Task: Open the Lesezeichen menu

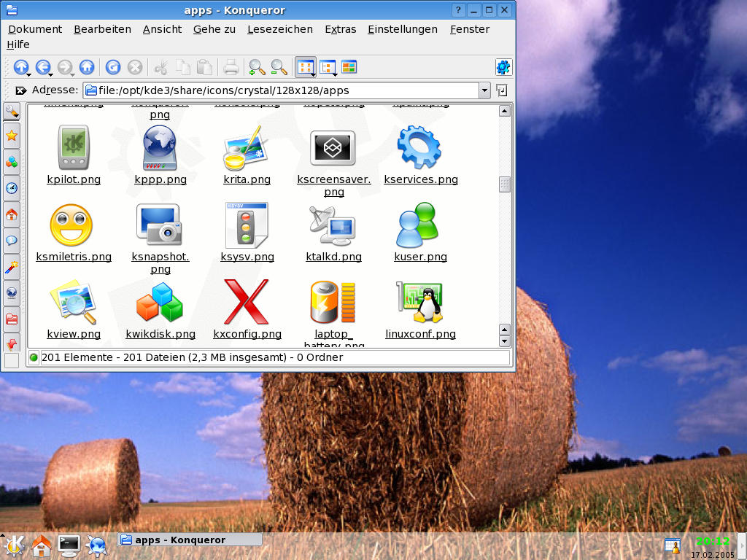Action: point(280,29)
